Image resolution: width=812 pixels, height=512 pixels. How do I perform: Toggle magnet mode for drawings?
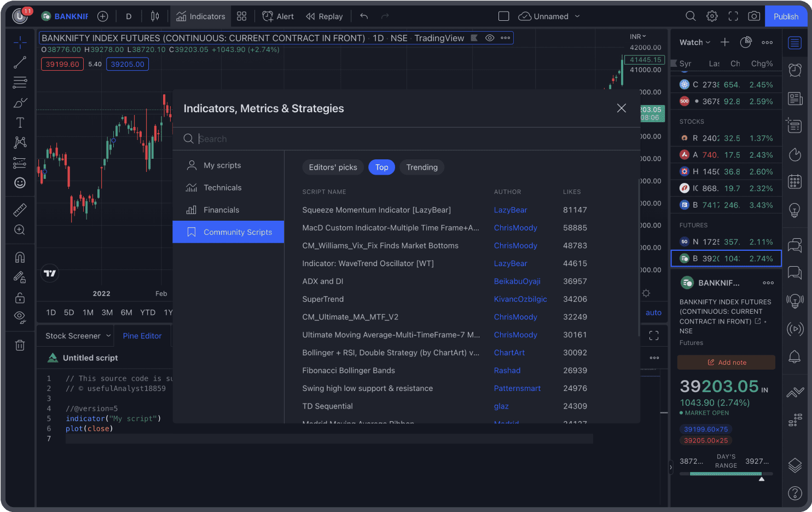click(x=20, y=257)
